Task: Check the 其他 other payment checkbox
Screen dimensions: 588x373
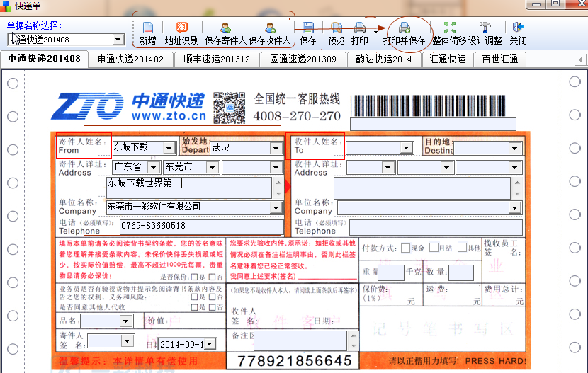Action: pos(461,248)
